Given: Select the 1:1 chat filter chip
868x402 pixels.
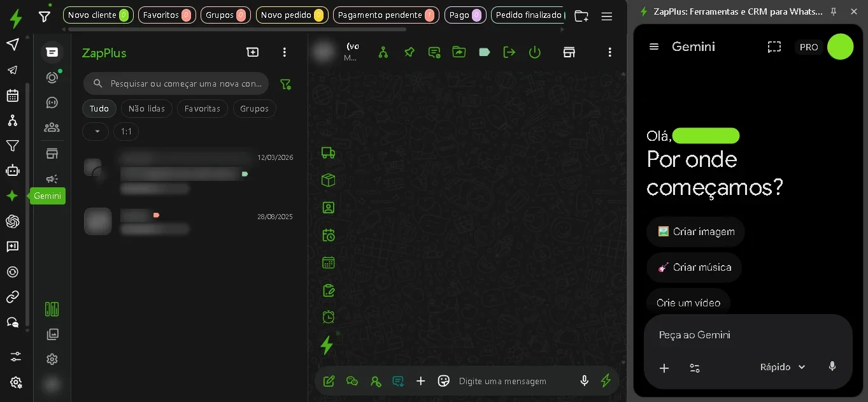Looking at the screenshot, I should point(126,131).
